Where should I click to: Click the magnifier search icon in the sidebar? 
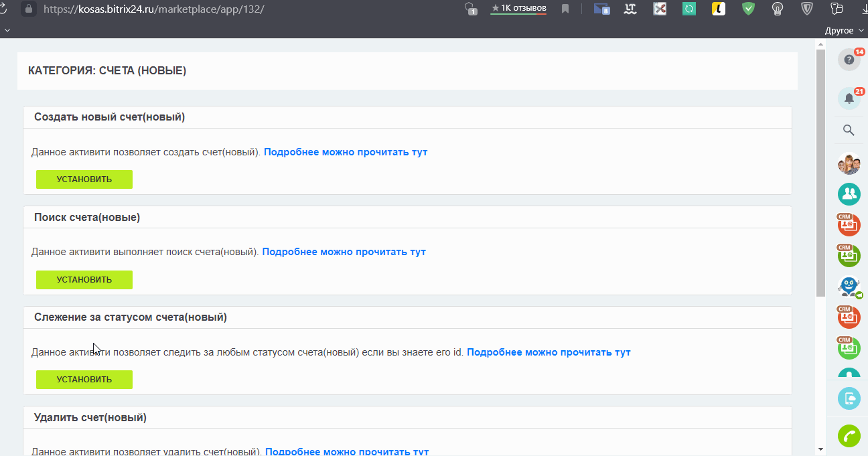tap(849, 130)
